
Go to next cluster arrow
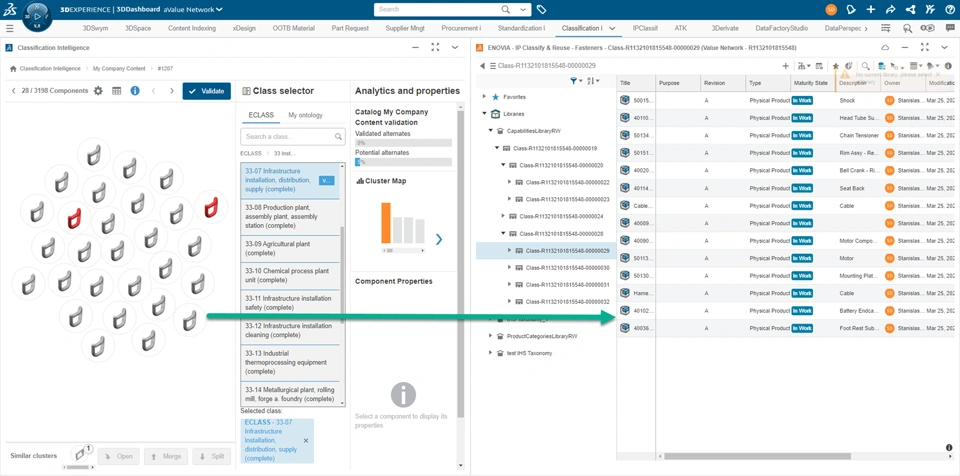click(172, 91)
